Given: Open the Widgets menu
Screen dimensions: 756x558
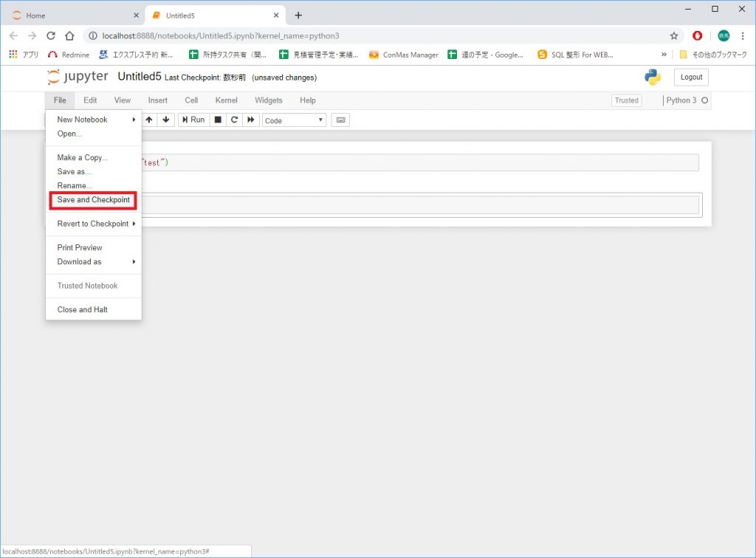Looking at the screenshot, I should [x=269, y=100].
